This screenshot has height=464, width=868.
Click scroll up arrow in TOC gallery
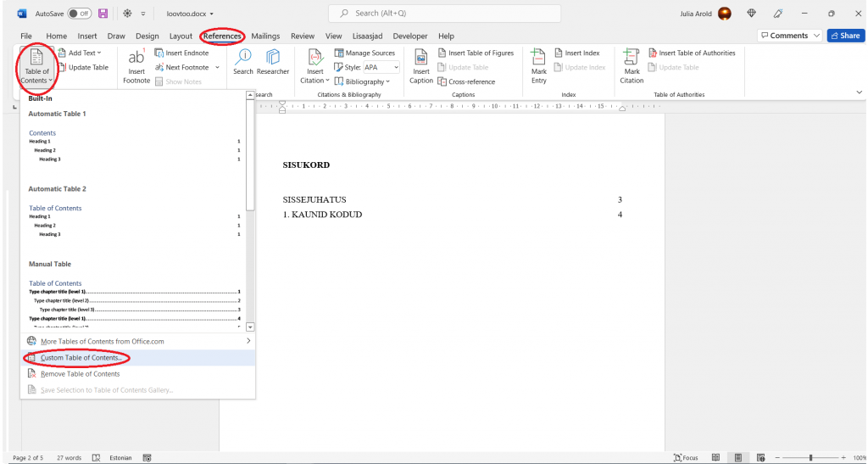pos(250,95)
